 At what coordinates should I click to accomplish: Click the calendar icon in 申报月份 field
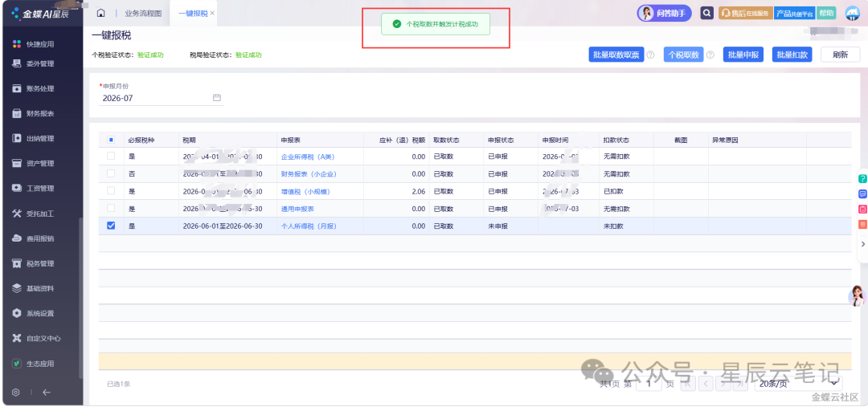pos(217,98)
